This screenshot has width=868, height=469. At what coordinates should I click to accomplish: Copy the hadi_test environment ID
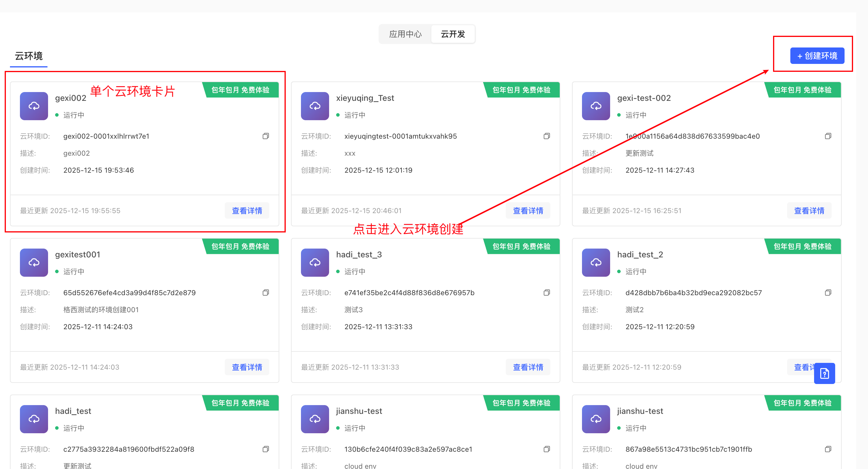pyautogui.click(x=265, y=449)
